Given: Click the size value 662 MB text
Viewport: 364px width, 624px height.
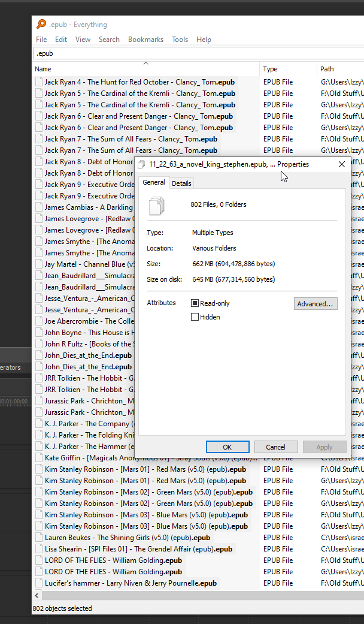Looking at the screenshot, I should [x=233, y=264].
